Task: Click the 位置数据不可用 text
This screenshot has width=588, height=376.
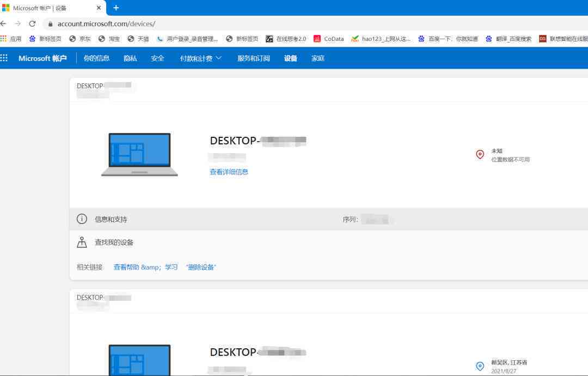Action: click(x=510, y=160)
